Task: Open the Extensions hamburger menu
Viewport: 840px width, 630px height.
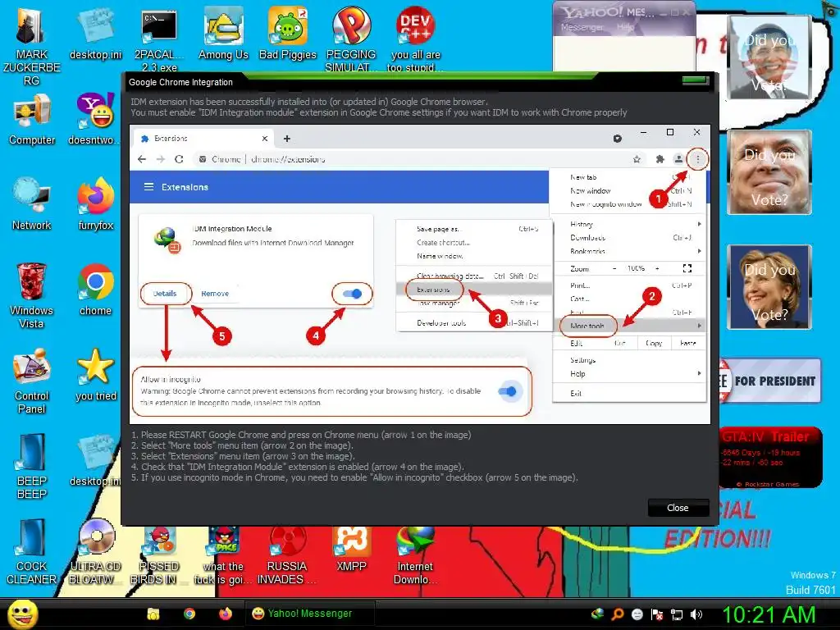Action: pyautogui.click(x=148, y=187)
